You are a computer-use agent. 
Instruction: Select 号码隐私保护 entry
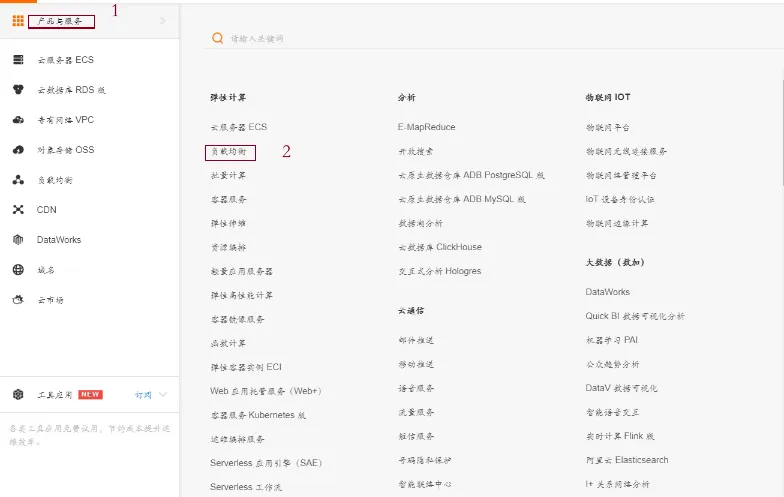tap(424, 460)
